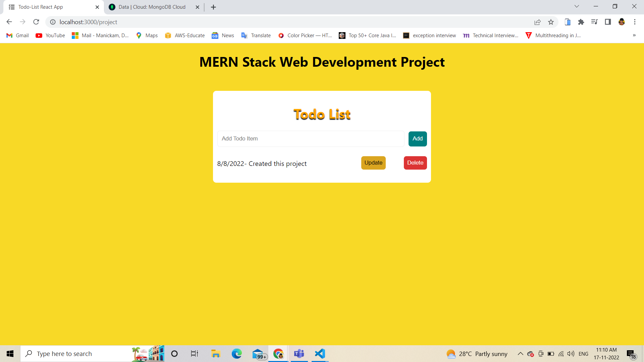Image resolution: width=644 pixels, height=362 pixels.
Task: Reload the current page
Action: point(36,22)
